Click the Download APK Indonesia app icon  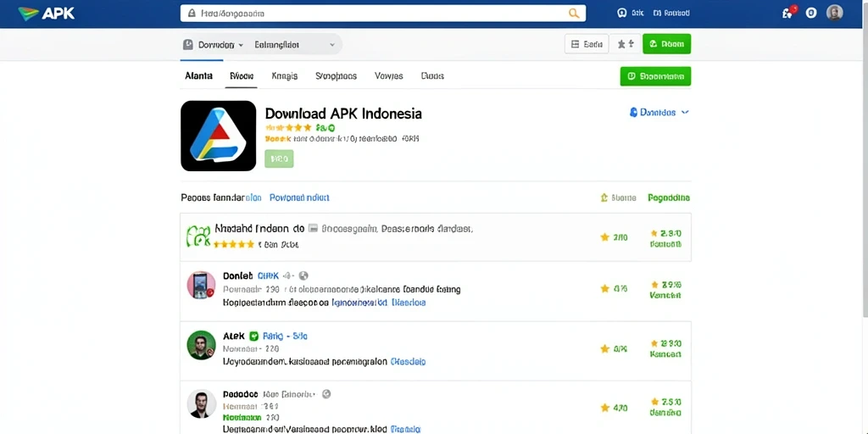point(218,136)
